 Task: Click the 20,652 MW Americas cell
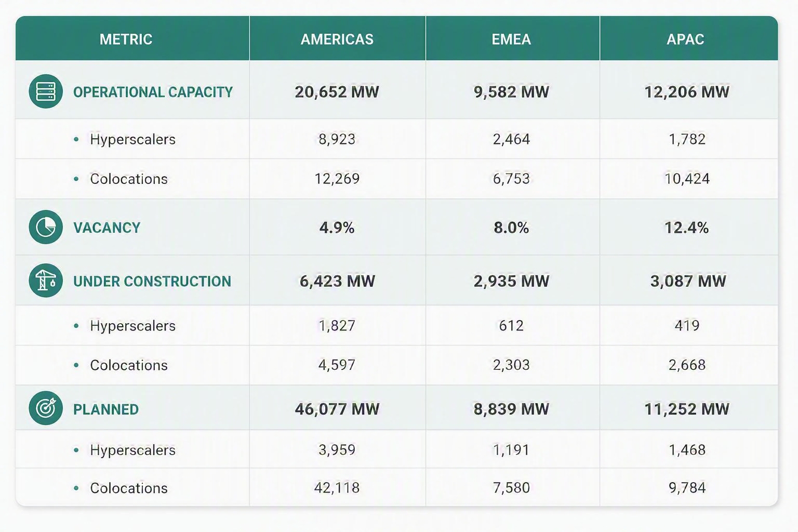pos(337,92)
